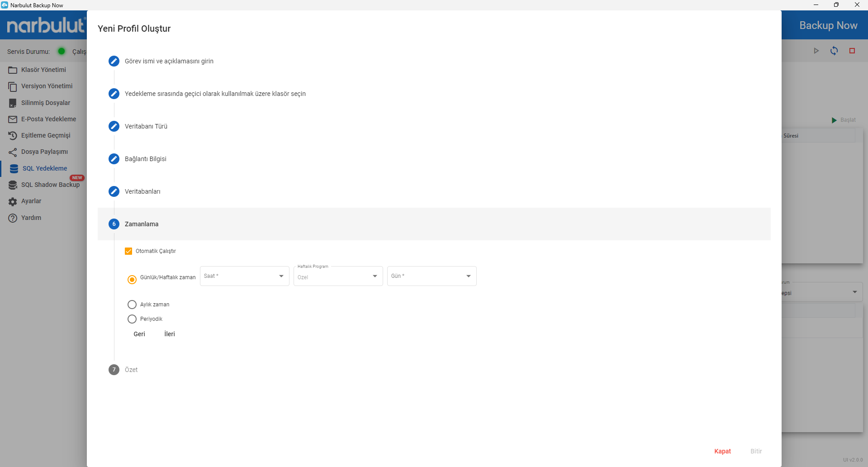
Task: Uncheck the Otomatik Çalıştır checkbox
Action: pyautogui.click(x=128, y=251)
